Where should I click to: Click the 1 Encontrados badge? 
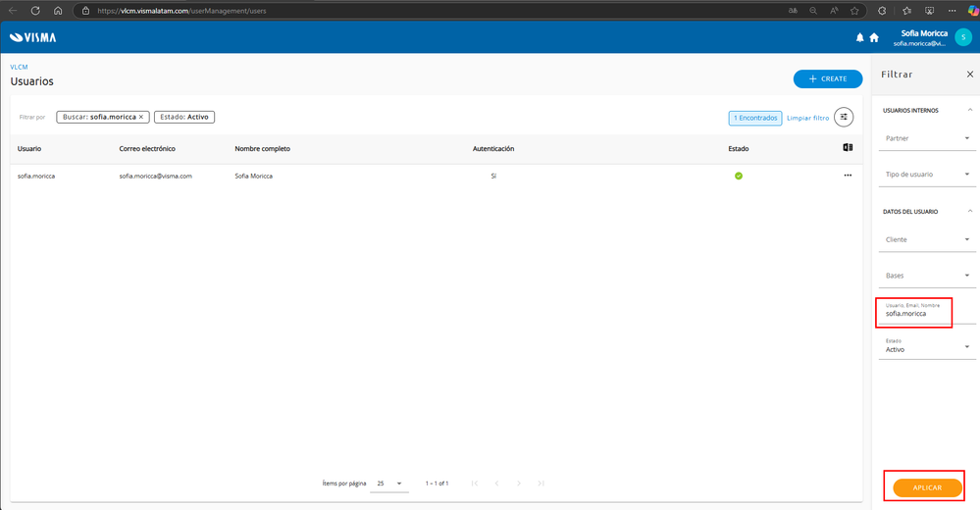755,118
